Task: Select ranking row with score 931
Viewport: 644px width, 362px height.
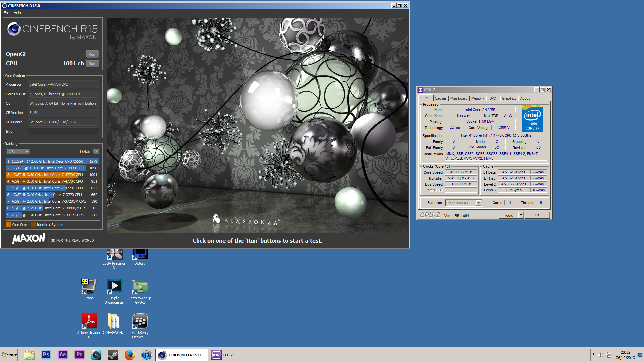Action: (x=52, y=181)
